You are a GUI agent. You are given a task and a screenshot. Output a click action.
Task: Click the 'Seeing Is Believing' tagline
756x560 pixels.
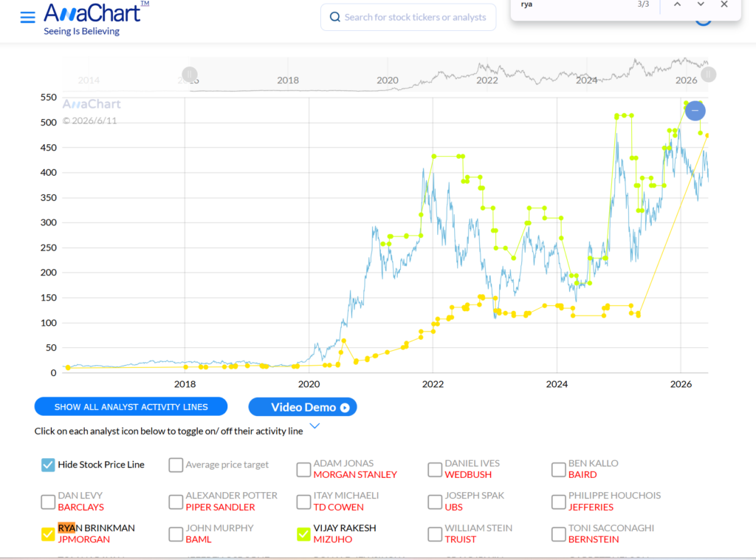[x=81, y=31]
